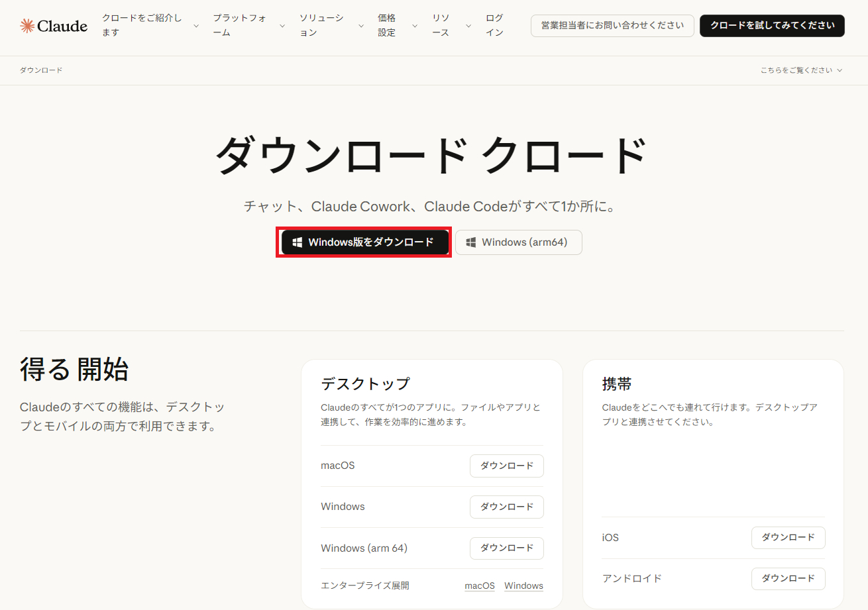Click the 携帯 card heading
The width and height of the screenshot is (868, 610).
tap(617, 384)
